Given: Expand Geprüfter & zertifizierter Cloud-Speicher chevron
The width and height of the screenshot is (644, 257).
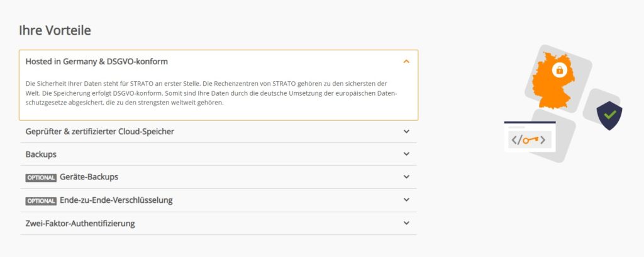Looking at the screenshot, I should pyautogui.click(x=406, y=132).
